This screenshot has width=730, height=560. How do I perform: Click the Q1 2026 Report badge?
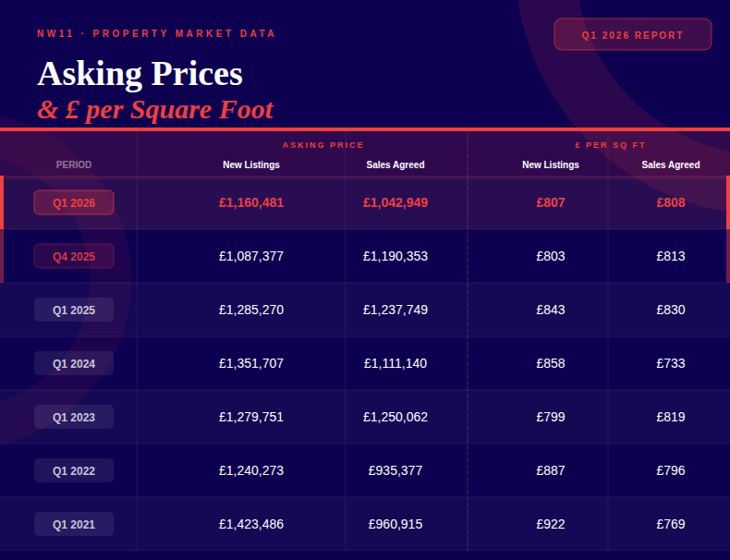pyautogui.click(x=632, y=35)
